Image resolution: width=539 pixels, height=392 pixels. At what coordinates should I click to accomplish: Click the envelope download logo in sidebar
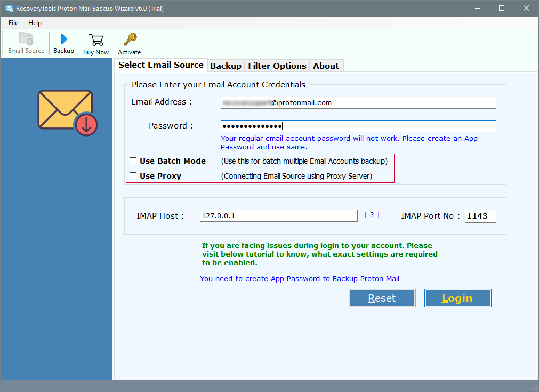68,113
